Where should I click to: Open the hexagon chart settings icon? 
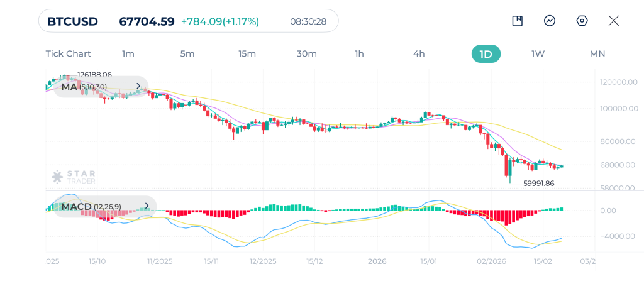point(582,21)
